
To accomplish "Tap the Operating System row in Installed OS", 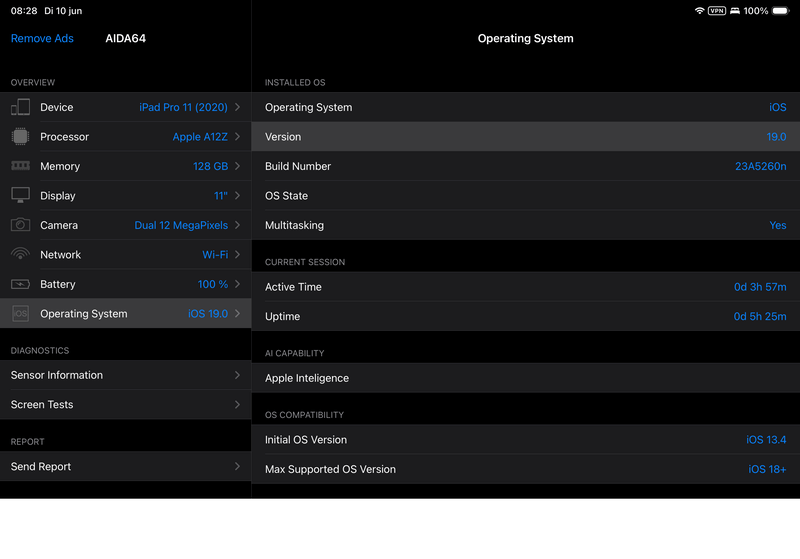I will (526, 107).
